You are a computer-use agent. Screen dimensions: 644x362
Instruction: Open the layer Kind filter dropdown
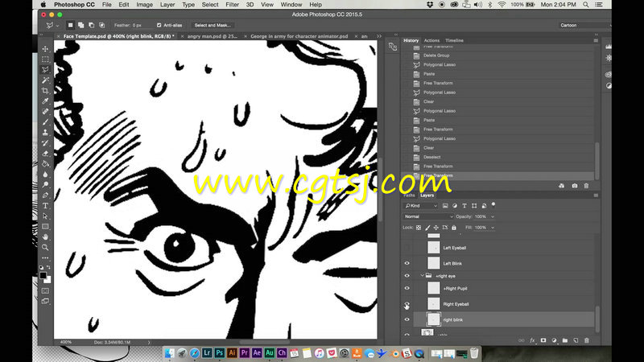(421, 206)
